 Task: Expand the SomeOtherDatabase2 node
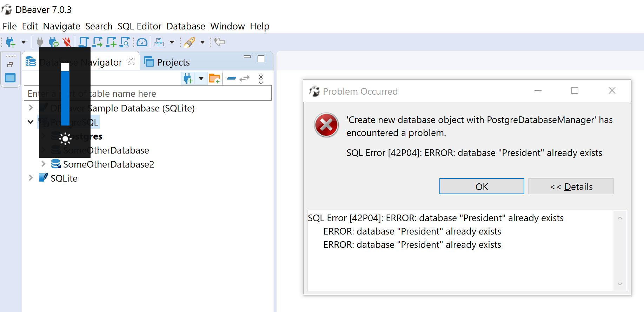(43, 164)
